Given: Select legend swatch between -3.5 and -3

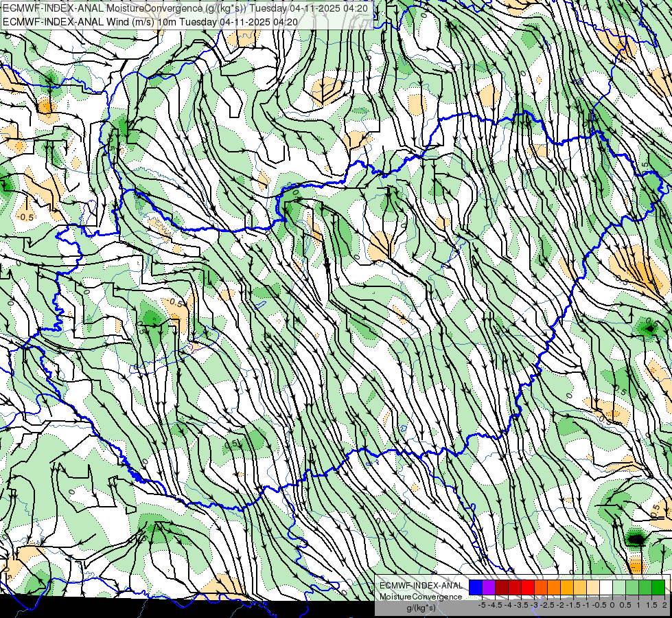Looking at the screenshot, I should (x=528, y=588).
